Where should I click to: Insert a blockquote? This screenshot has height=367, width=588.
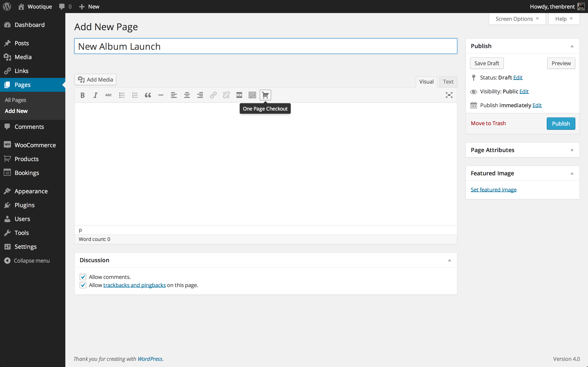[x=148, y=95]
